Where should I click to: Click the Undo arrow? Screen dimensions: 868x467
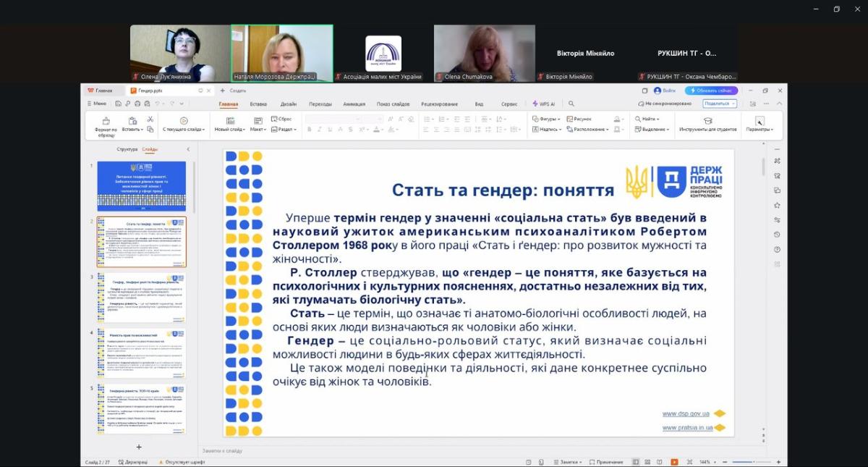(x=157, y=104)
